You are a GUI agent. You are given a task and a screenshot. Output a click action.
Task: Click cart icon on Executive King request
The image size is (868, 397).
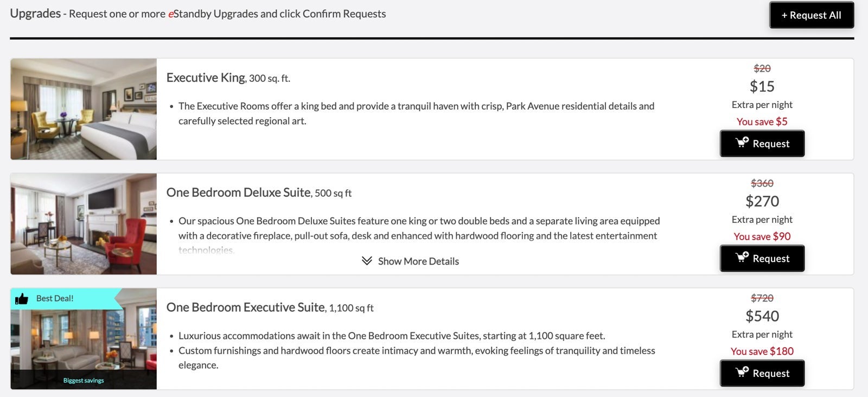(x=742, y=143)
